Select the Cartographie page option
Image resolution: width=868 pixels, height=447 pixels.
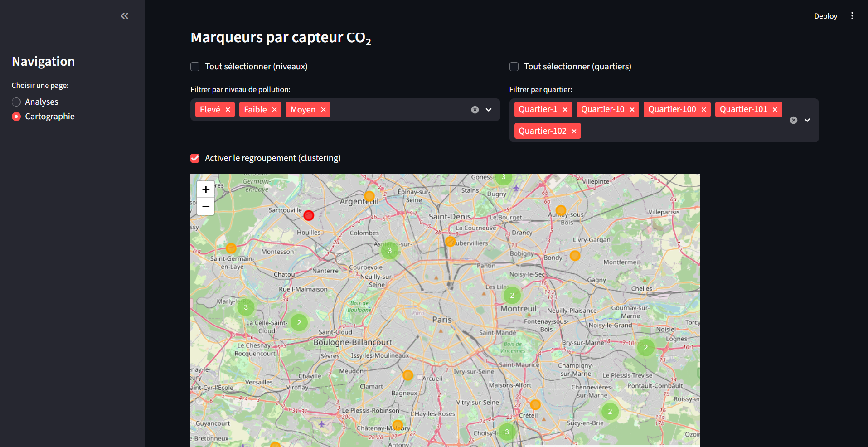(x=16, y=117)
